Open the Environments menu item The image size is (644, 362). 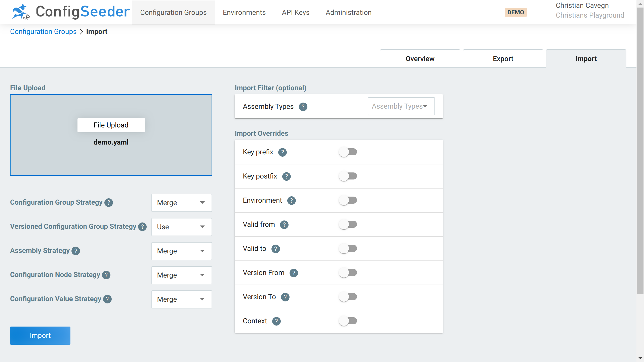244,12
